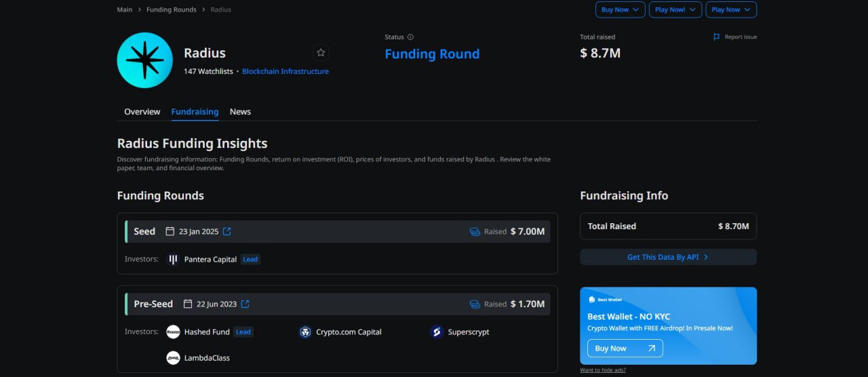Image resolution: width=868 pixels, height=377 pixels.
Task: Select the Fundraising tab
Action: [195, 111]
